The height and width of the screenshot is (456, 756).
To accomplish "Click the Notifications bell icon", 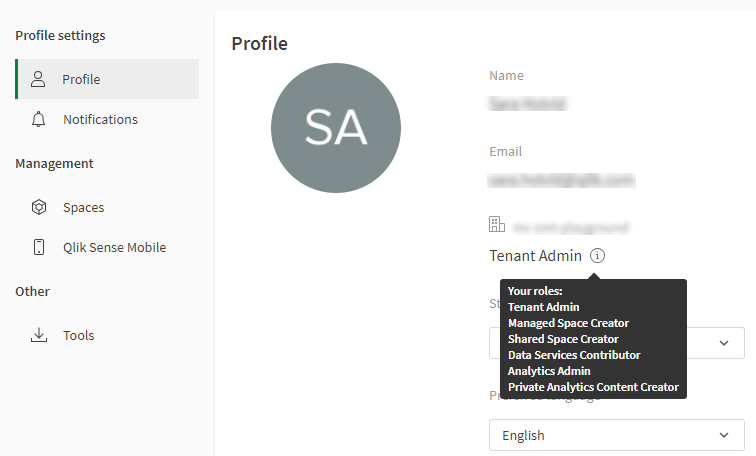I will point(39,119).
